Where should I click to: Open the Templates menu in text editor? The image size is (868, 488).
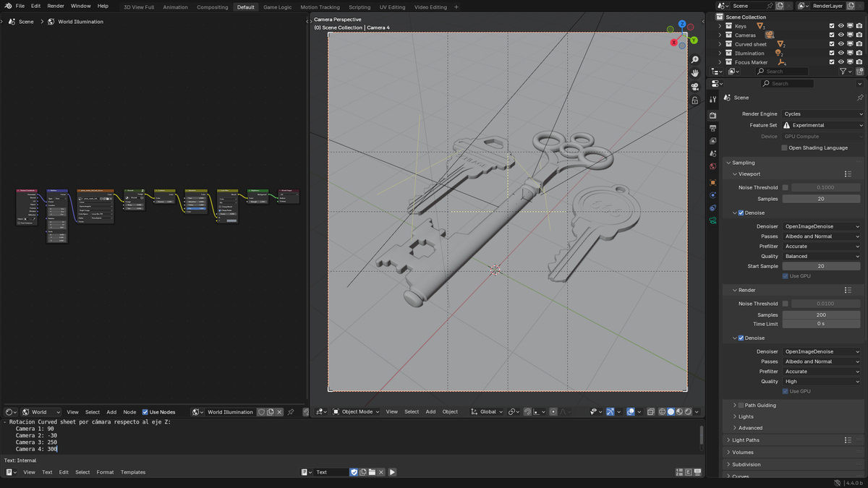point(133,472)
